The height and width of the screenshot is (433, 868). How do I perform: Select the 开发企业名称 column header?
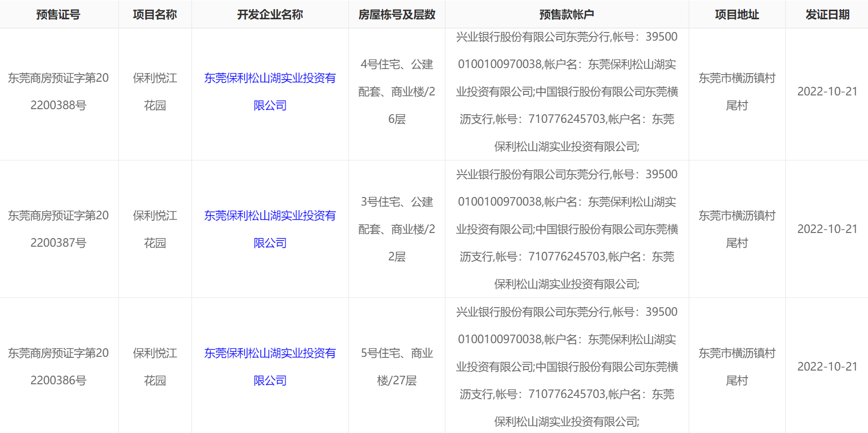[x=270, y=15]
